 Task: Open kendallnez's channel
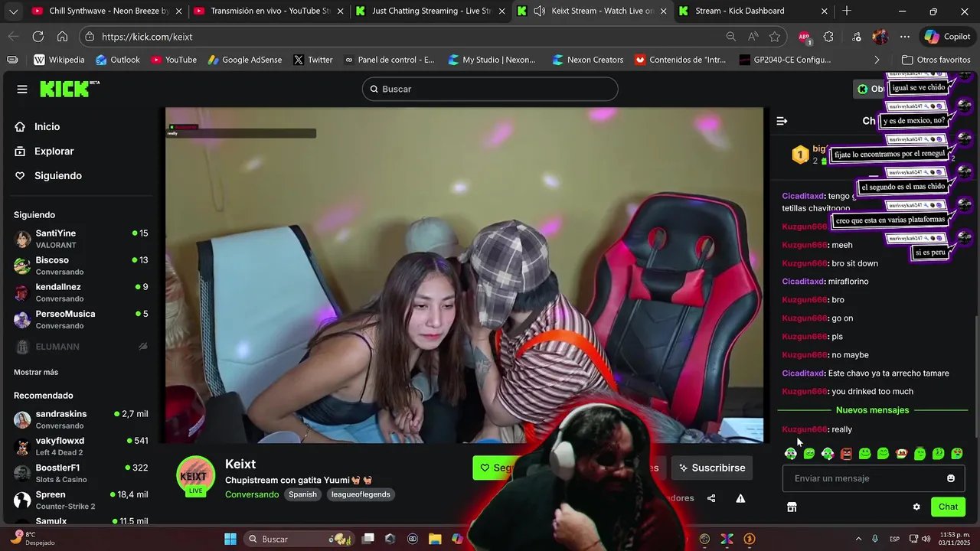80,292
